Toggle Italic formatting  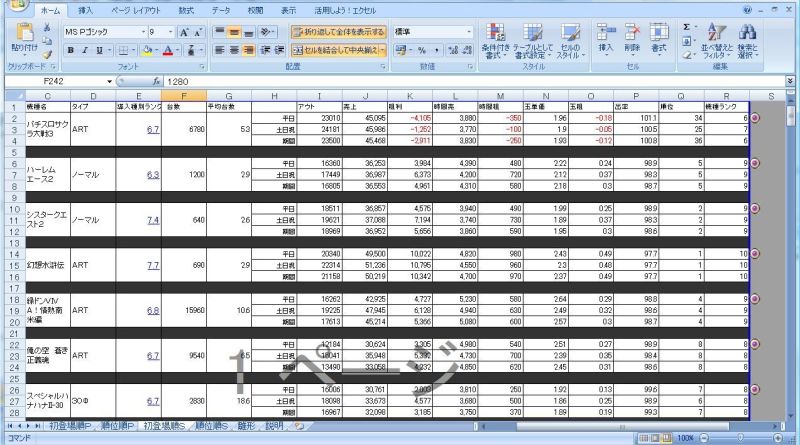(84, 50)
